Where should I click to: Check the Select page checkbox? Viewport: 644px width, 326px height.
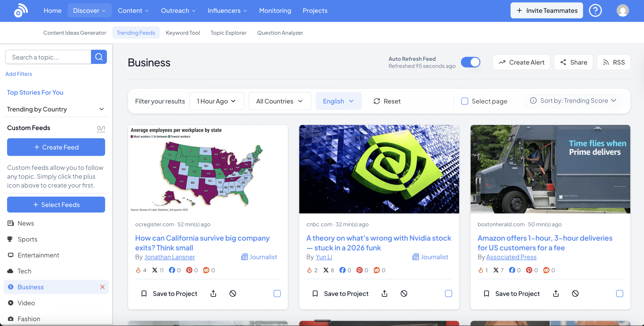tap(465, 101)
